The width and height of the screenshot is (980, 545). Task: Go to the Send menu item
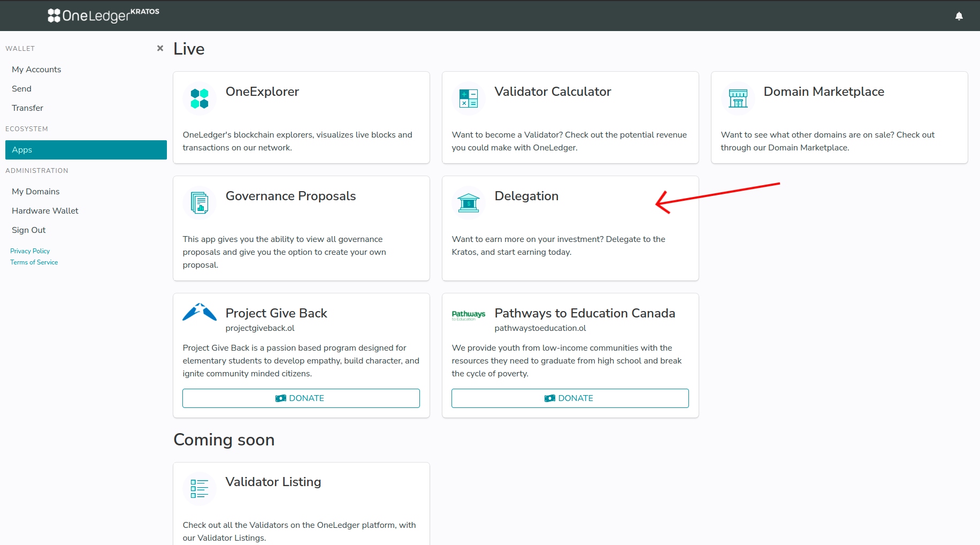tap(21, 89)
